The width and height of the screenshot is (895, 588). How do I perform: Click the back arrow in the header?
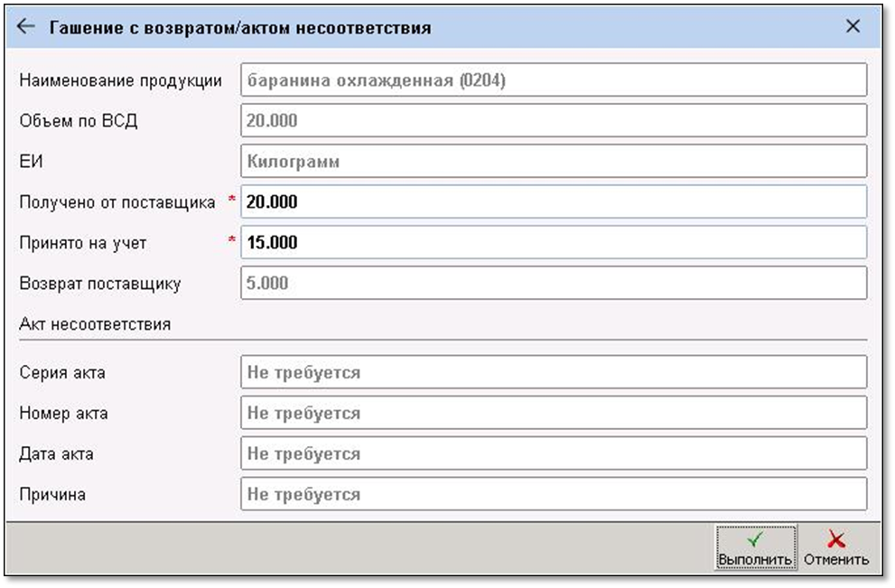click(27, 26)
